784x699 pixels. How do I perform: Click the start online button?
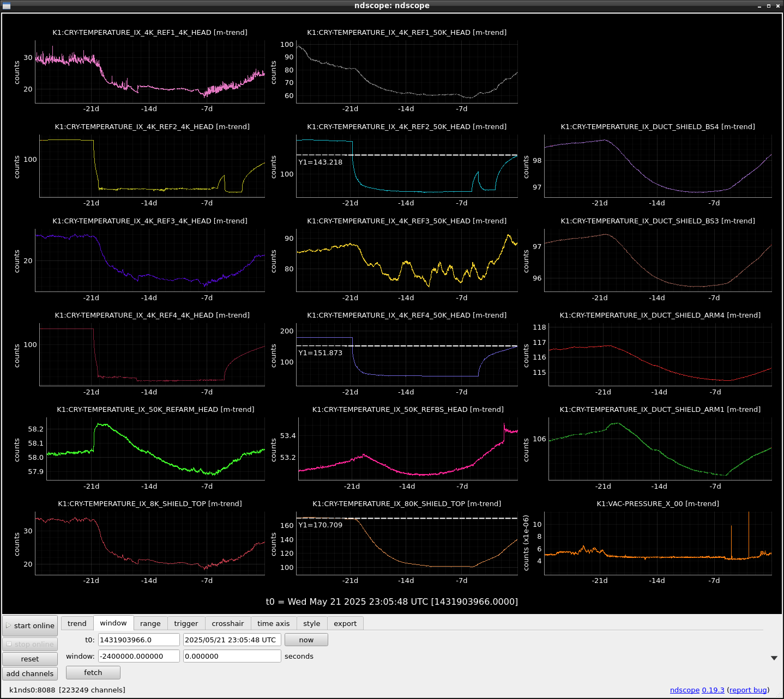30,625
